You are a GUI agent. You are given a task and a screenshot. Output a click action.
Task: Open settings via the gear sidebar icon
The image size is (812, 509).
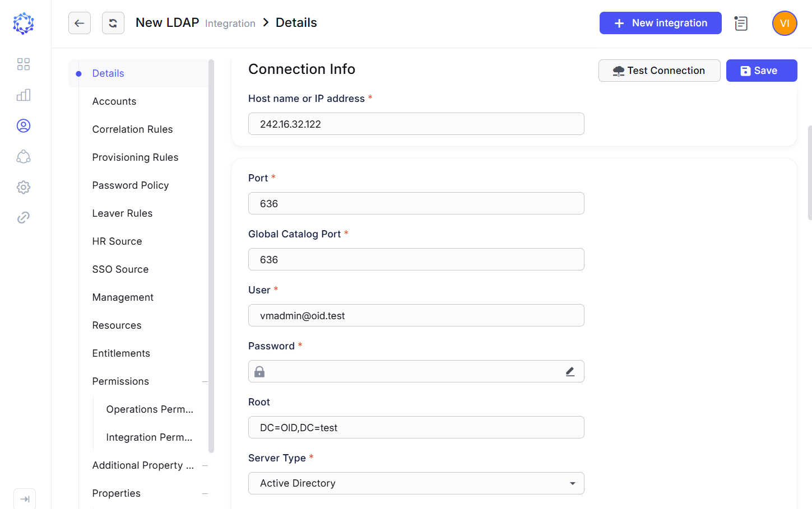pos(23,187)
